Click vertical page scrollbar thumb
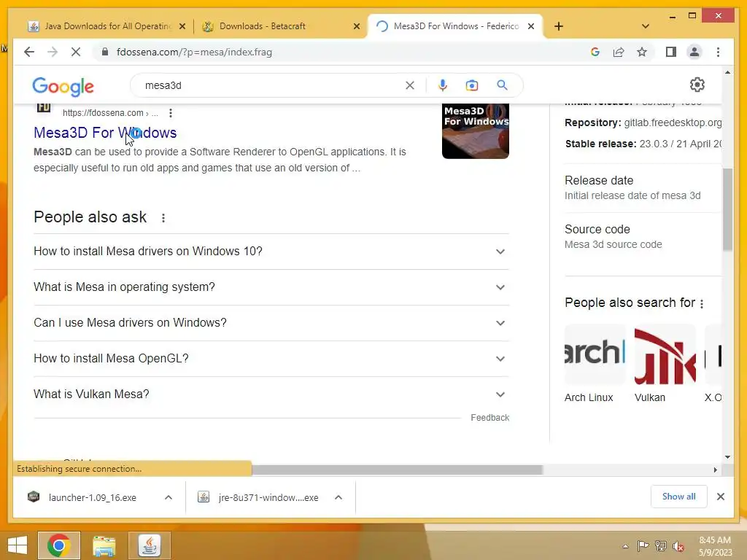 point(727,209)
